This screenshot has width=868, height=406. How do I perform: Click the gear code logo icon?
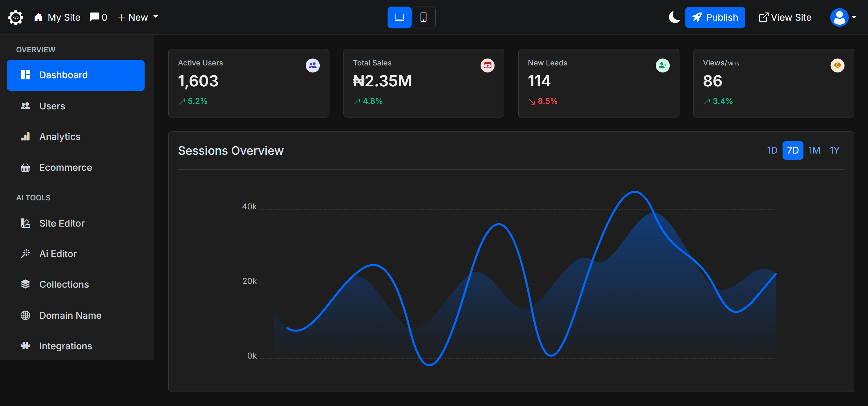(15, 17)
